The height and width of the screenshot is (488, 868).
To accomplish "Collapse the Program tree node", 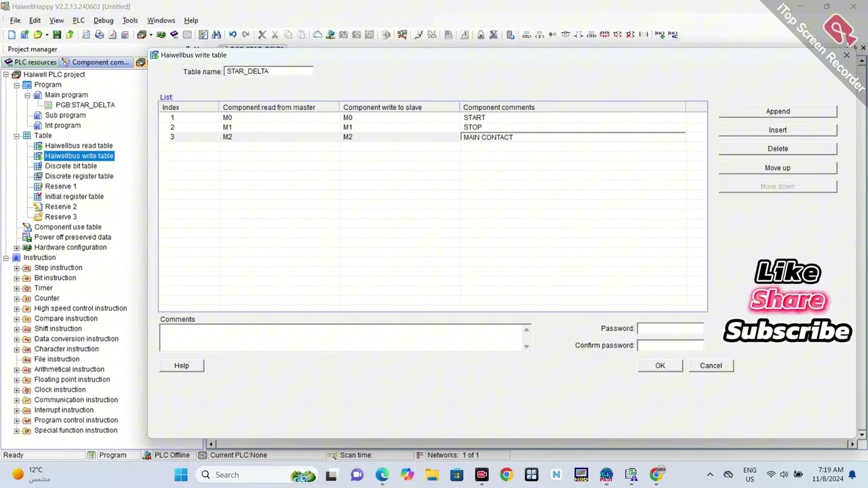I will [17, 85].
